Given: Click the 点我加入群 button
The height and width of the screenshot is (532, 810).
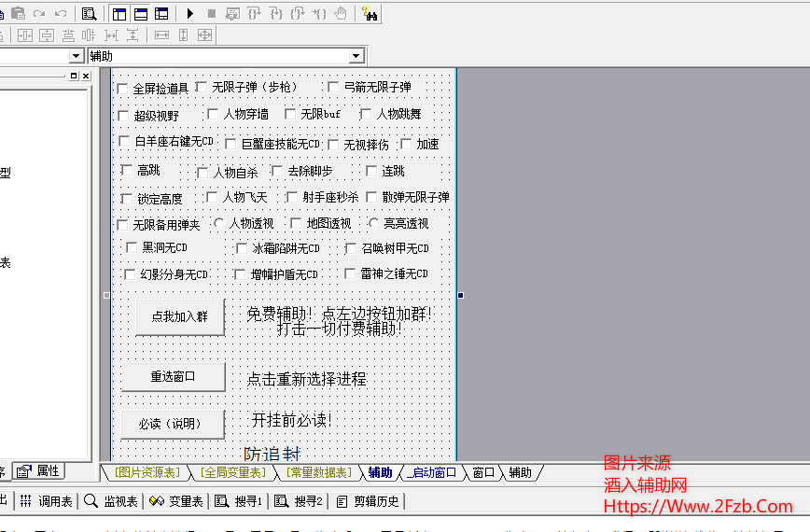Looking at the screenshot, I should tap(179, 317).
